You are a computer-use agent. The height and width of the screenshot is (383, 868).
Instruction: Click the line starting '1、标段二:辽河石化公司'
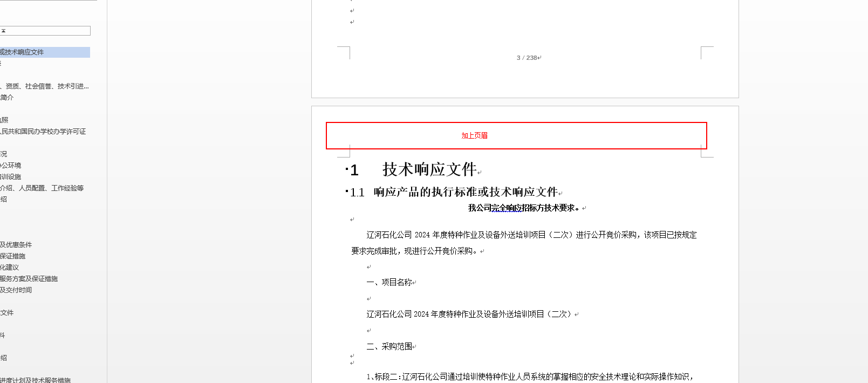click(x=530, y=377)
